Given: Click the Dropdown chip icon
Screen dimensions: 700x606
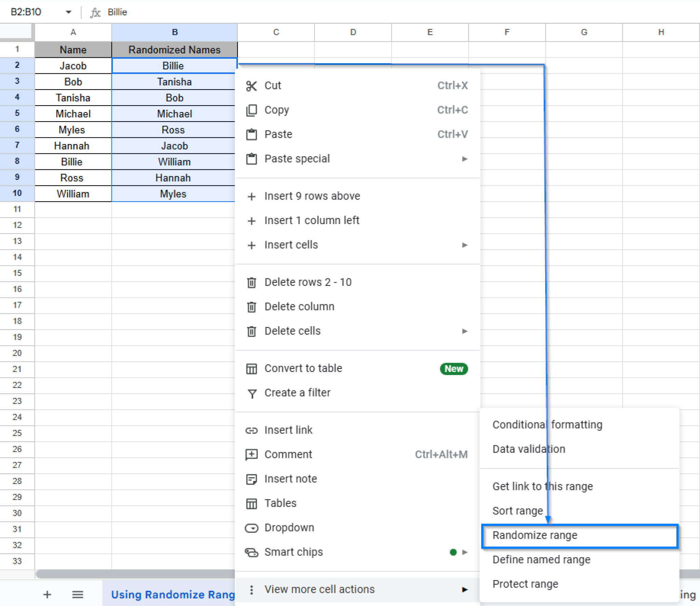Looking at the screenshot, I should click(x=252, y=528).
